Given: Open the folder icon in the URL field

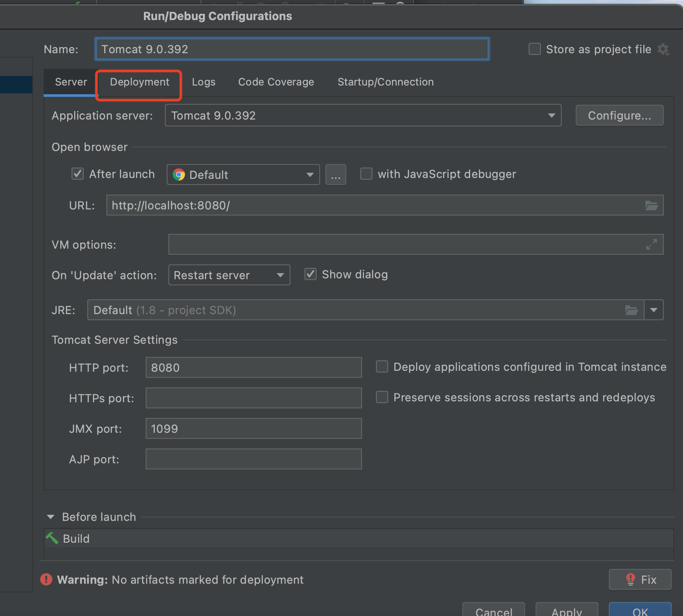Looking at the screenshot, I should [652, 205].
